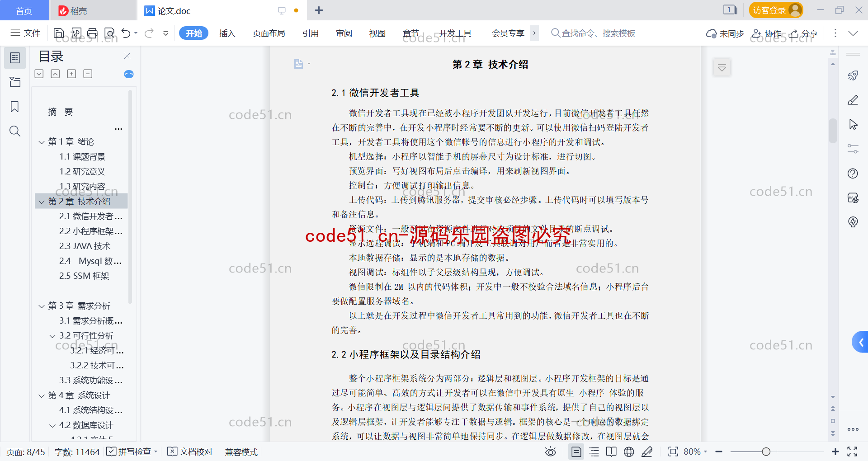Click the zoom out minus button

pos(719,452)
